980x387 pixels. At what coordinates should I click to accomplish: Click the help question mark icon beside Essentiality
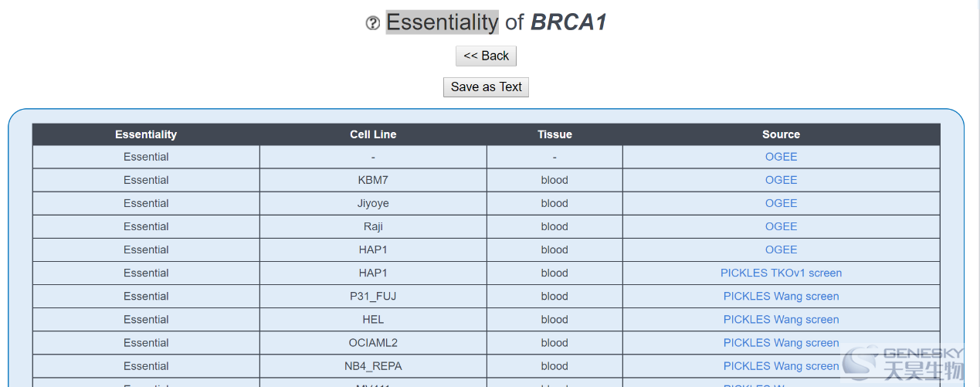pyautogui.click(x=372, y=24)
